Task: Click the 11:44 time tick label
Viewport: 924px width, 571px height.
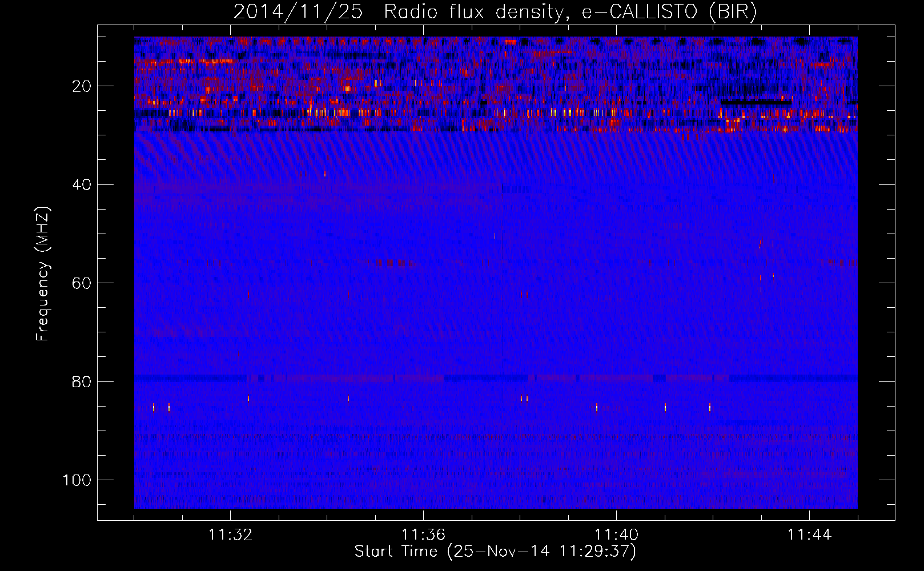Action: [x=809, y=535]
